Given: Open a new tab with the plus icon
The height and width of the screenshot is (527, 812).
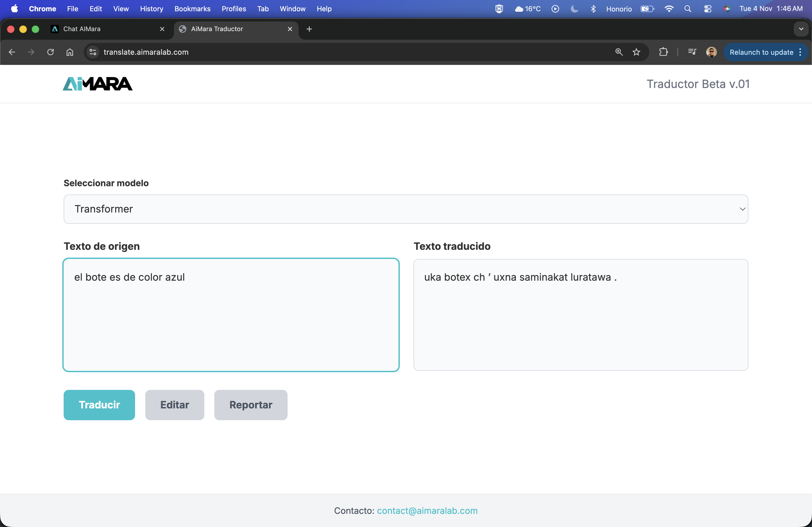Looking at the screenshot, I should pos(309,29).
